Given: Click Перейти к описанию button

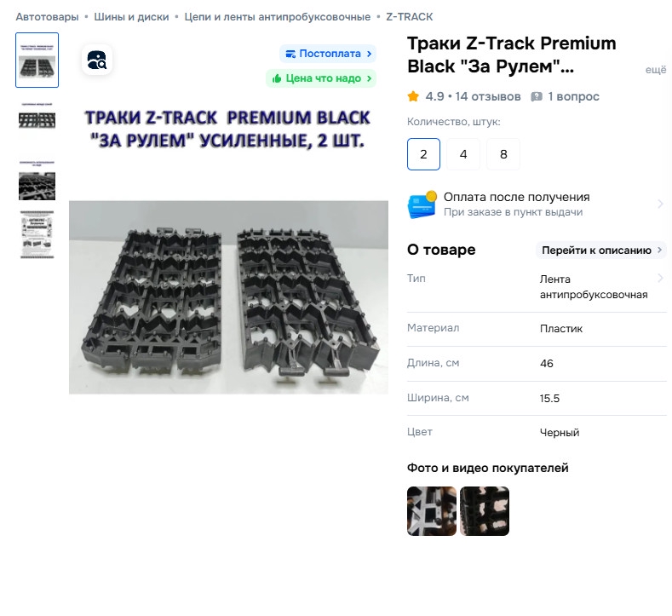Looking at the screenshot, I should point(601,250).
